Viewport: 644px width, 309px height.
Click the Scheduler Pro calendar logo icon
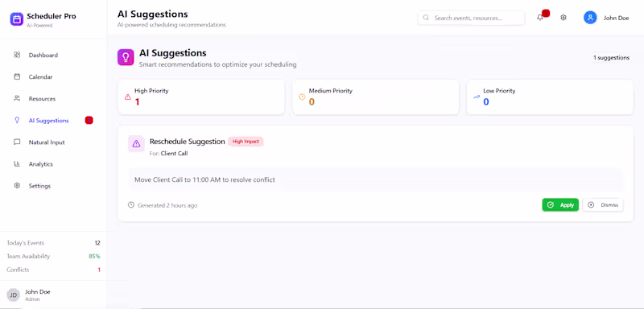click(x=17, y=19)
